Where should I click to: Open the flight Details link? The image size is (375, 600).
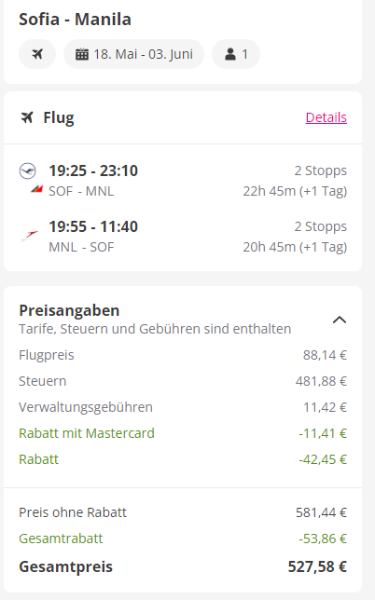coord(326,117)
